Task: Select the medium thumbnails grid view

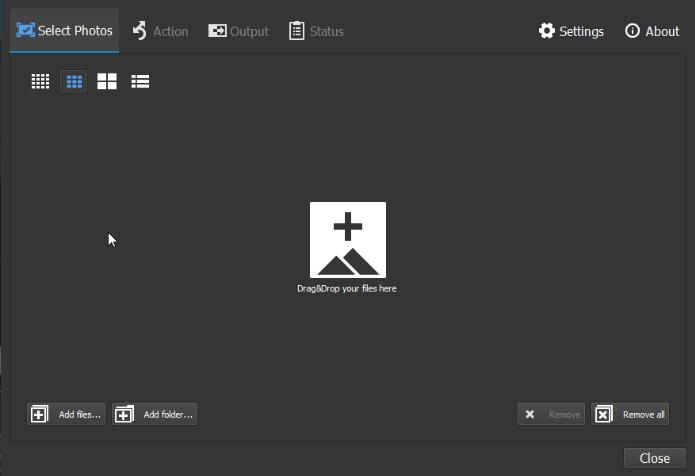Action: [73, 82]
